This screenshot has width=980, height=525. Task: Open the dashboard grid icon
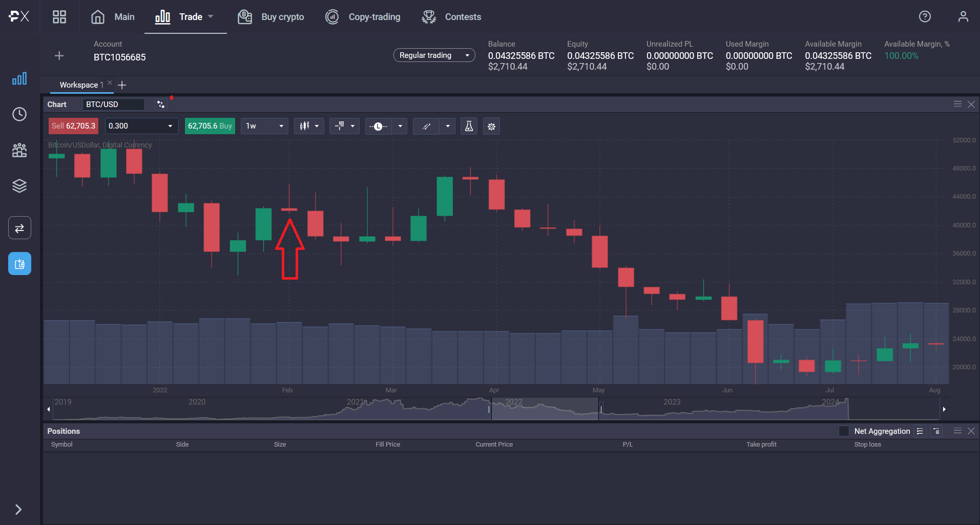point(59,17)
